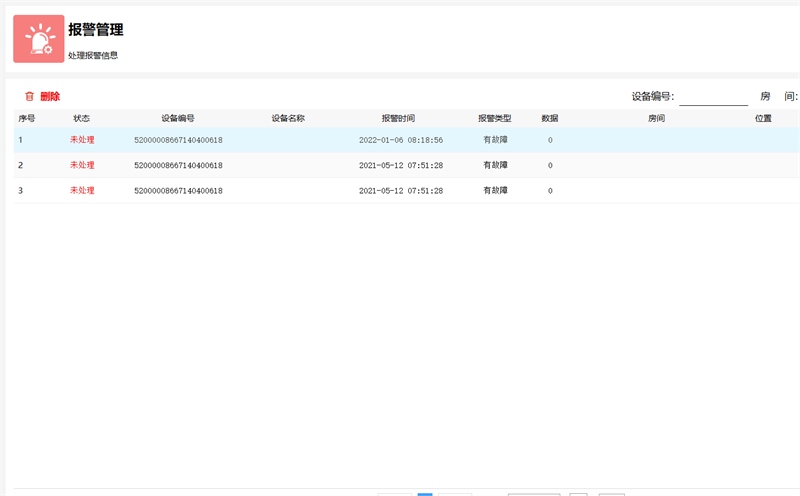Click the 报警类型 column header
This screenshot has height=496, width=800.
(x=495, y=118)
